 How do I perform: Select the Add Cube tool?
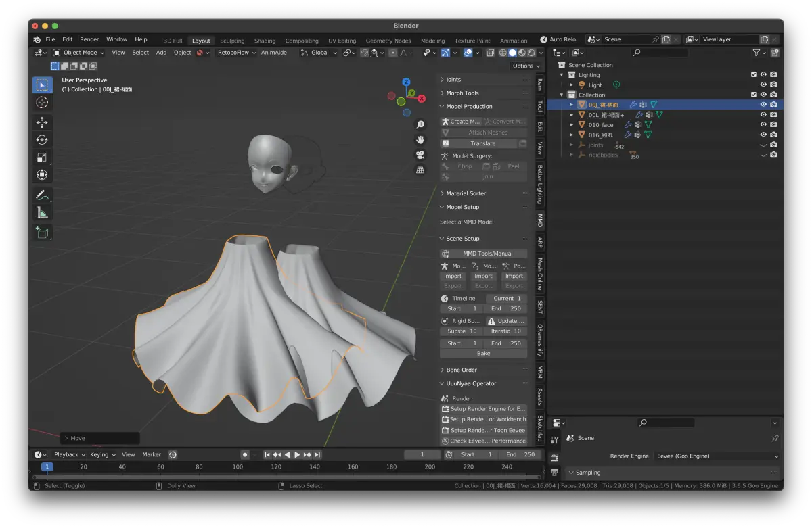42,233
